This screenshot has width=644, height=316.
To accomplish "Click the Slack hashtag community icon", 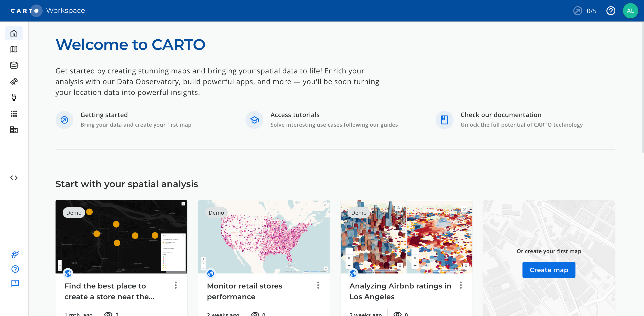I will (x=15, y=254).
